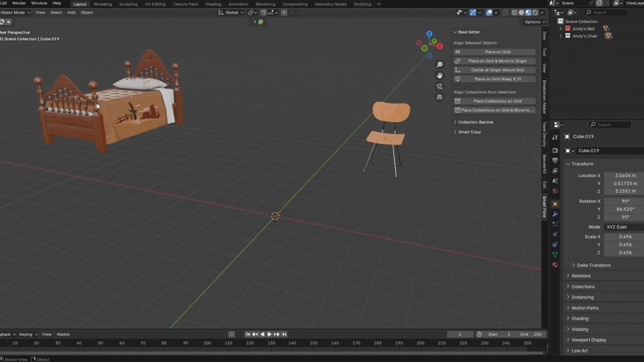Switch to the UV Editing workspace tab
Image resolution: width=644 pixels, height=362 pixels.
coord(155,4)
